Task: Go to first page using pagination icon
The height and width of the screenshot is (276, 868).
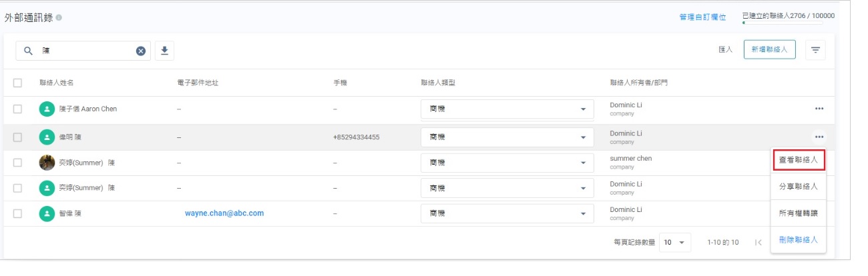Action: point(758,243)
